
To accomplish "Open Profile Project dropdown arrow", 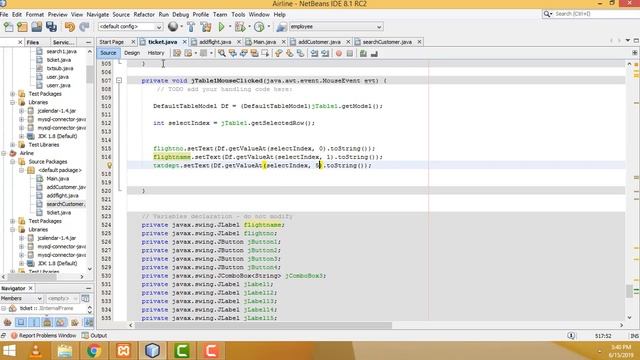I will 269,27.
